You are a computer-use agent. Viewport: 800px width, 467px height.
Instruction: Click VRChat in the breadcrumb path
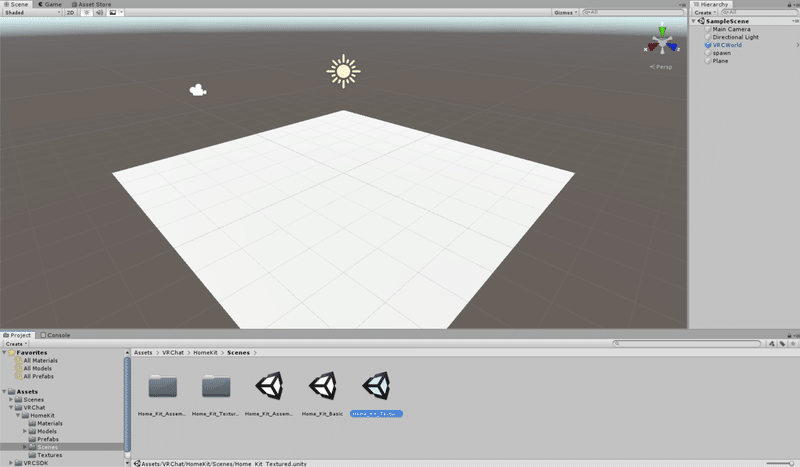[x=173, y=353]
